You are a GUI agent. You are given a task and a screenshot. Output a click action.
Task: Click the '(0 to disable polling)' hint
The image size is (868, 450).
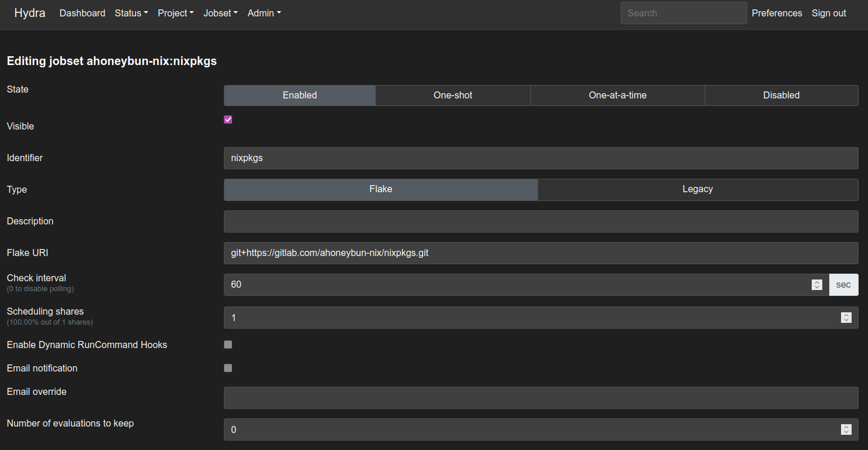point(40,289)
